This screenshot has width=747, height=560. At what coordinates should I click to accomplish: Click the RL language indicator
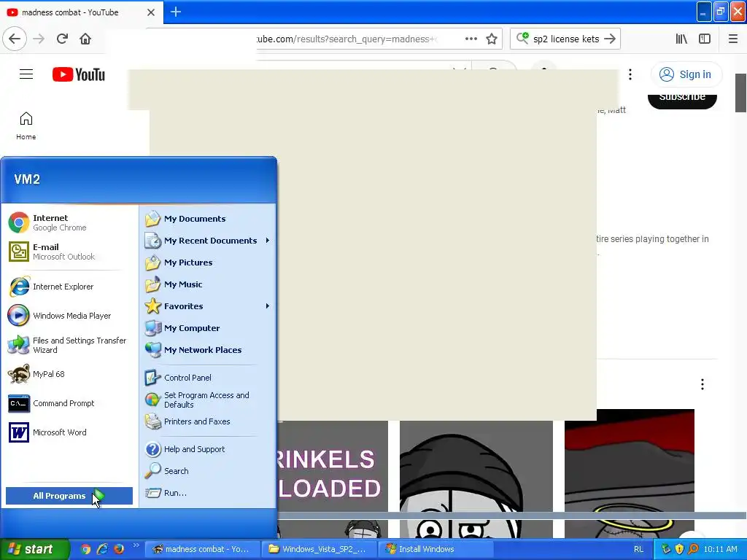[638, 549]
